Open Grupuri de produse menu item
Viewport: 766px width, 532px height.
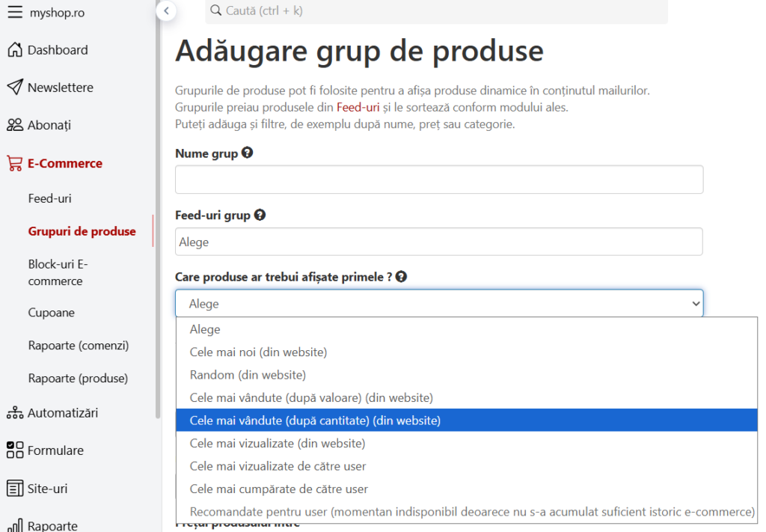[x=82, y=232]
